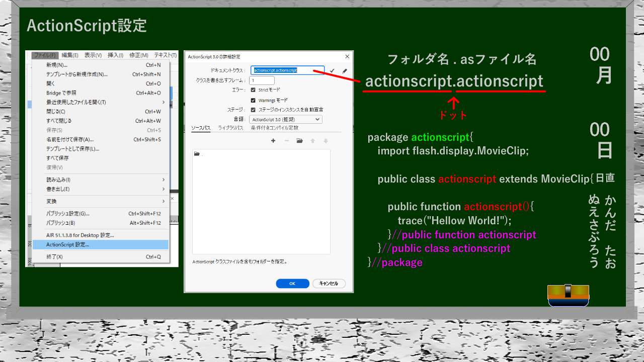The image size is (644, 362).
Task: Click the pencil edit class definition icon
Action: coord(345,71)
